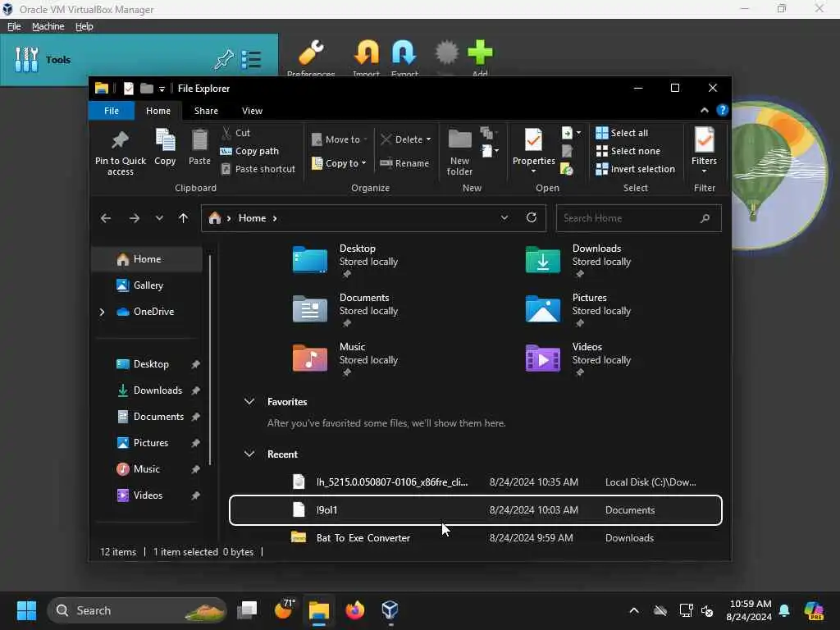Viewport: 840px width, 630px height.
Task: Select Cut in the Clipboard group
Action: pos(235,133)
